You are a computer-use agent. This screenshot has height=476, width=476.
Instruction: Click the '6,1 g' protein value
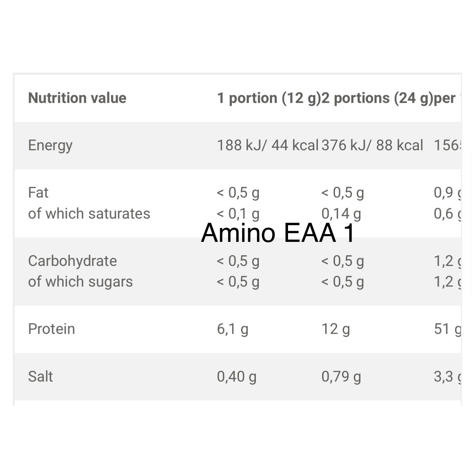point(233,329)
